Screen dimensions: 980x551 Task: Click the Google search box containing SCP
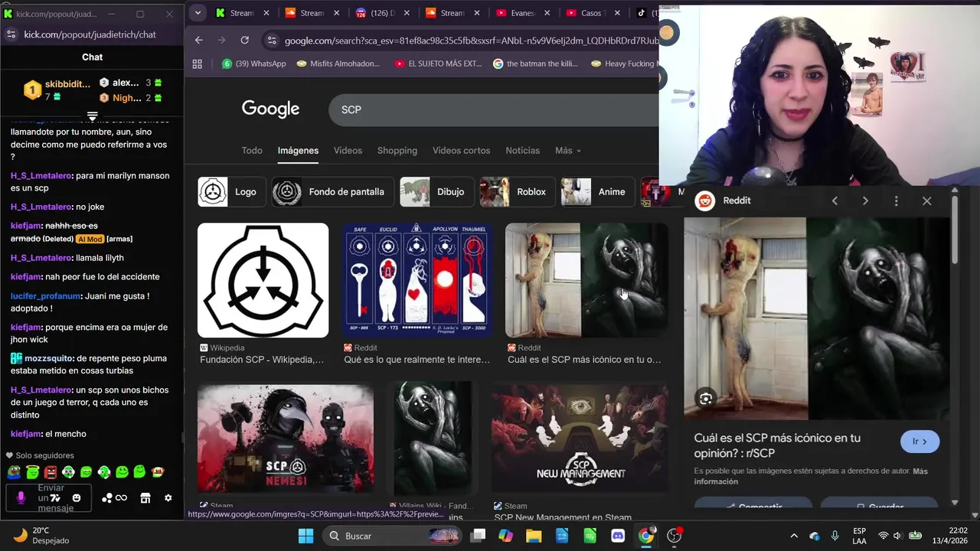(x=494, y=109)
